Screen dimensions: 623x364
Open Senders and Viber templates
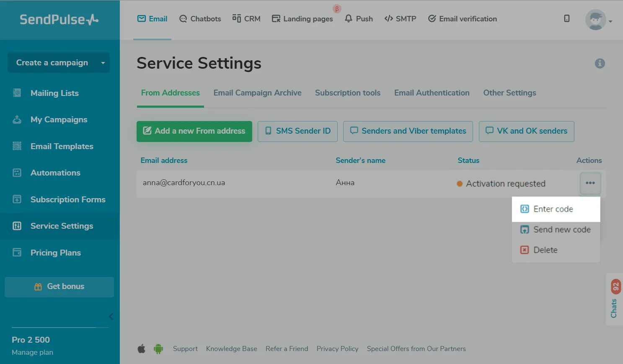[408, 131]
